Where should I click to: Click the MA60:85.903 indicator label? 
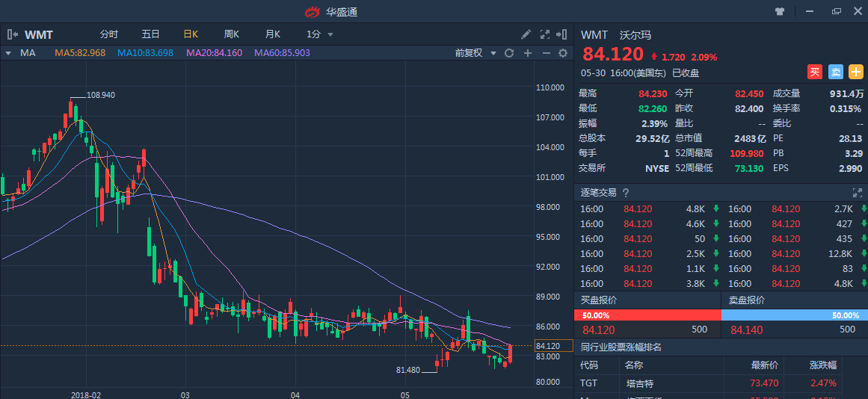pyautogui.click(x=283, y=53)
